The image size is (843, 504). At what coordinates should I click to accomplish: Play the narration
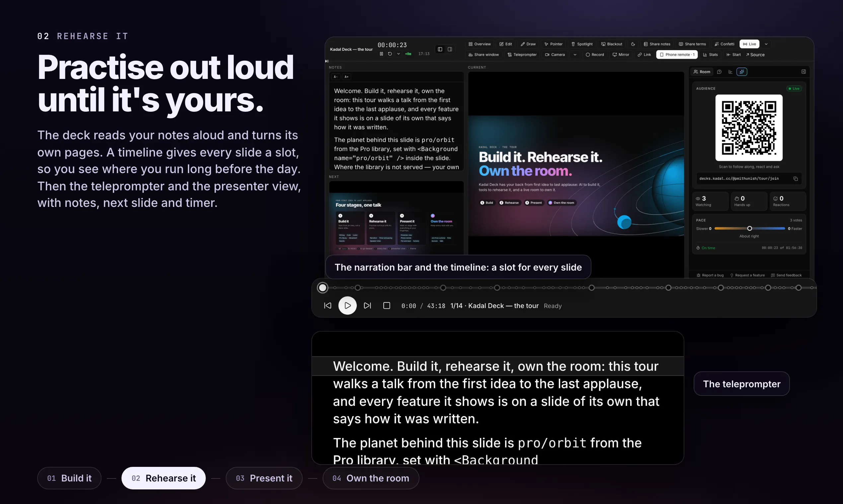pos(347,306)
